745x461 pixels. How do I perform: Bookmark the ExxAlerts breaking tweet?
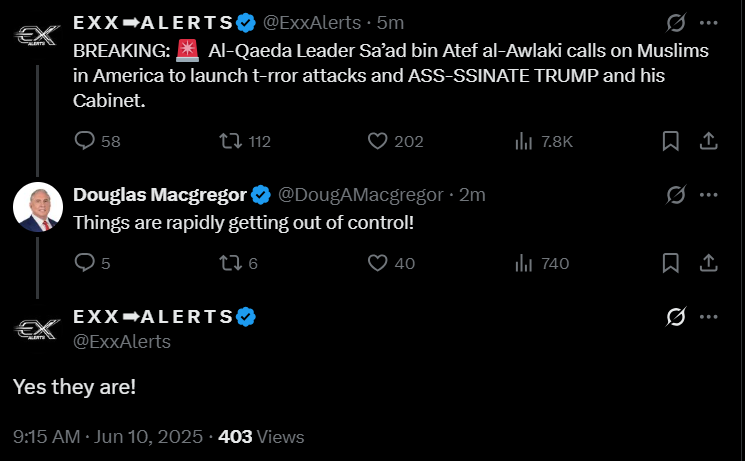[x=672, y=142]
